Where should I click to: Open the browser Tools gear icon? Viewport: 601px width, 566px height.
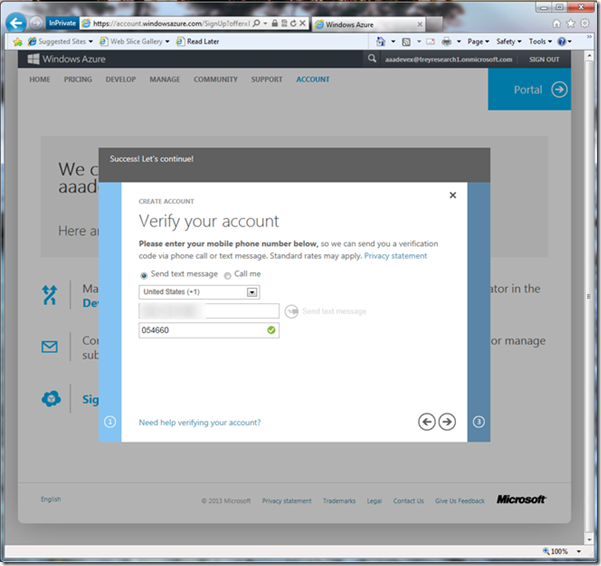pyautogui.click(x=585, y=23)
